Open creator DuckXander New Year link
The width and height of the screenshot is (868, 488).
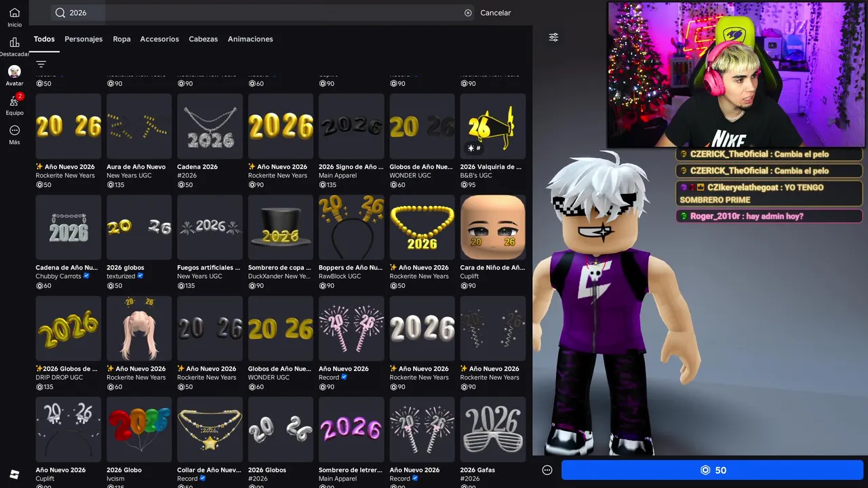point(279,277)
